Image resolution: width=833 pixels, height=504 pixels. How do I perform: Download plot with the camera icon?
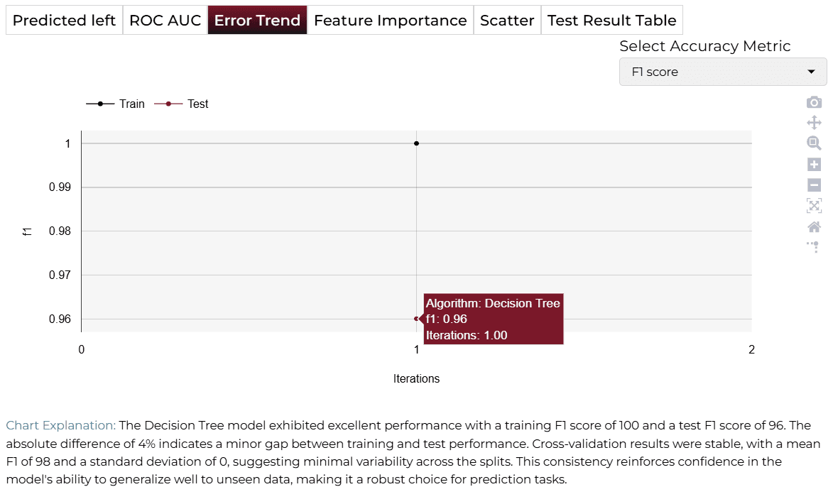click(x=814, y=102)
